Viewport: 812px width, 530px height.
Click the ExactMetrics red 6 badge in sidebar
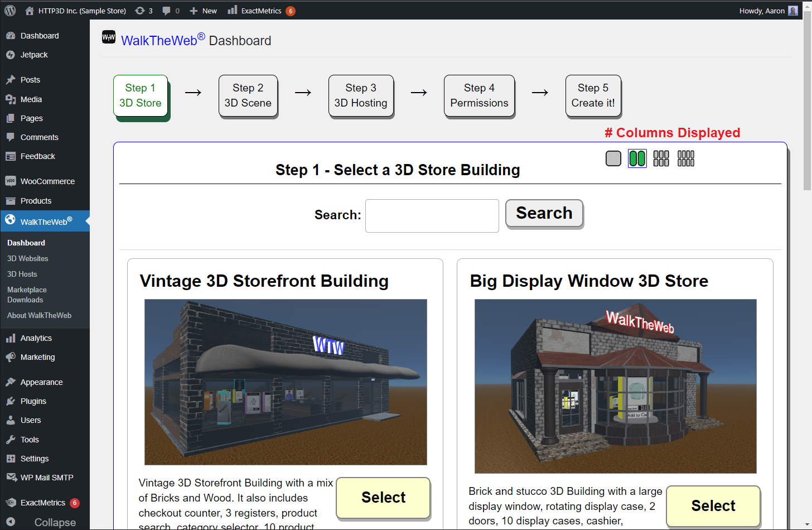point(75,503)
